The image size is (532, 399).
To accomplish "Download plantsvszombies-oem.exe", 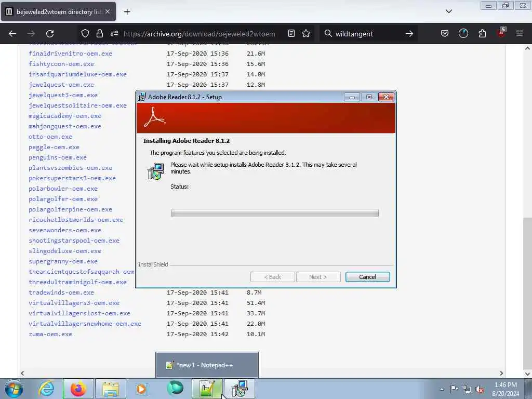I will click(70, 168).
